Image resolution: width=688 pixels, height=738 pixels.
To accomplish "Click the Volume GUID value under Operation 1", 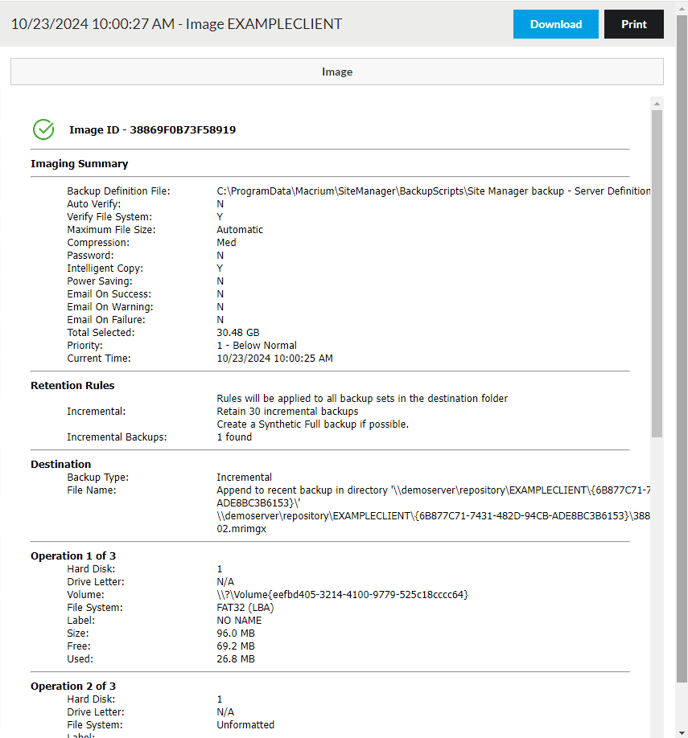I will click(342, 594).
